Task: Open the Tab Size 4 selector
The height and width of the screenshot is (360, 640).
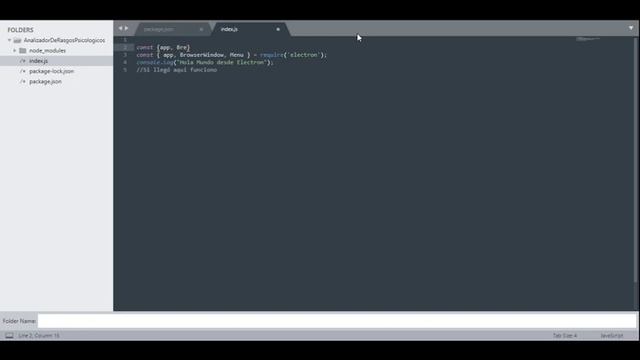Action: tap(565, 336)
